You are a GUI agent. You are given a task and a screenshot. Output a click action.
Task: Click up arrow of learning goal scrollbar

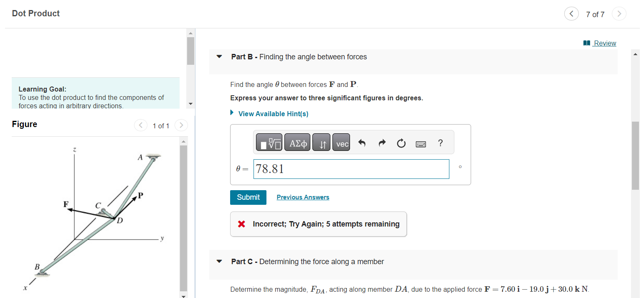point(190,33)
